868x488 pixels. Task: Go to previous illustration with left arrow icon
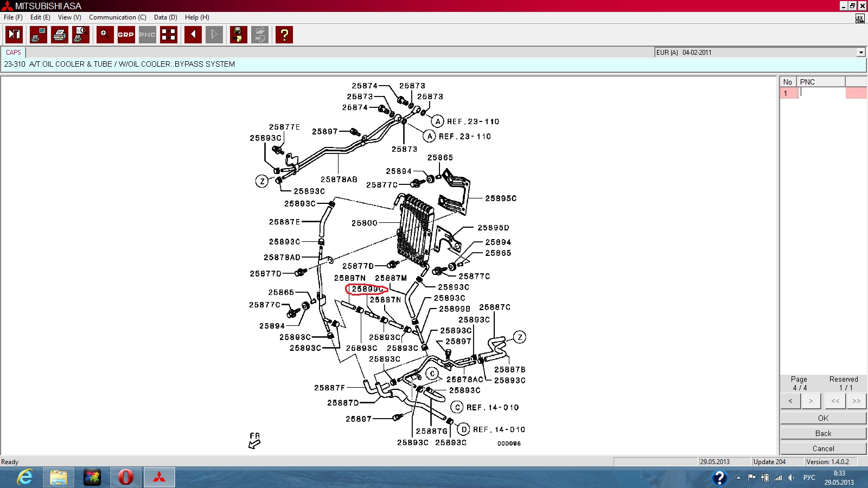(x=193, y=35)
